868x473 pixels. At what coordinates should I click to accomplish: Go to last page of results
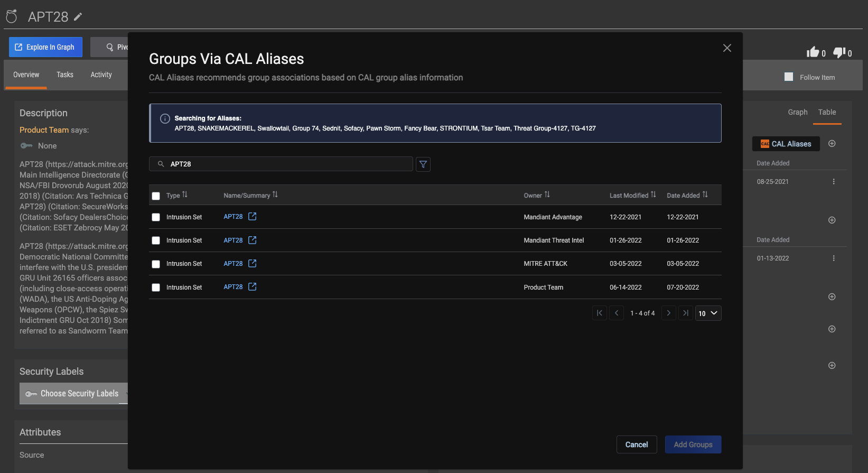(x=686, y=313)
